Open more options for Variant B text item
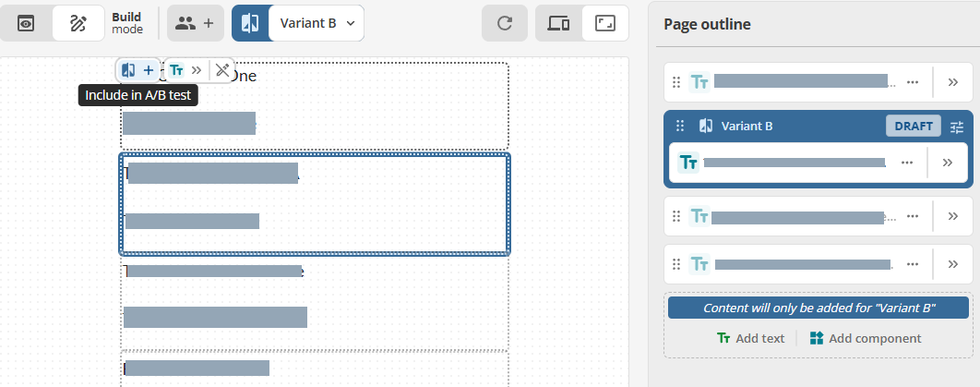This screenshot has height=387, width=980. pyautogui.click(x=907, y=163)
